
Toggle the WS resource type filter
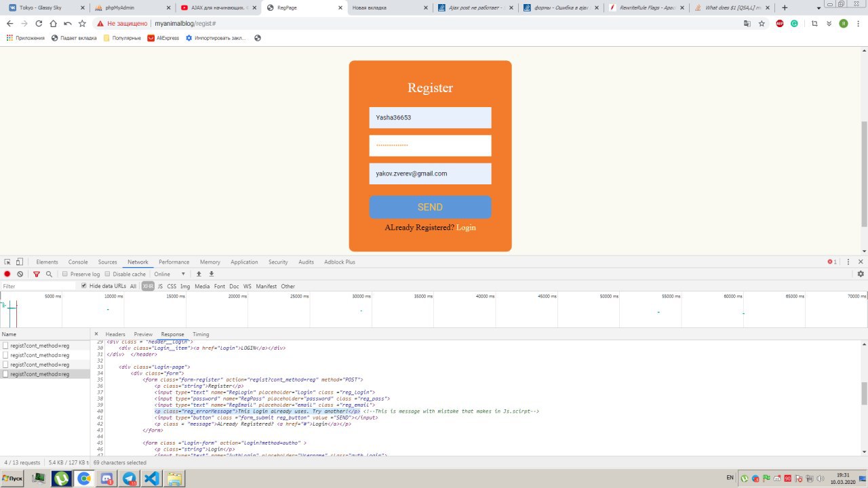(x=248, y=286)
